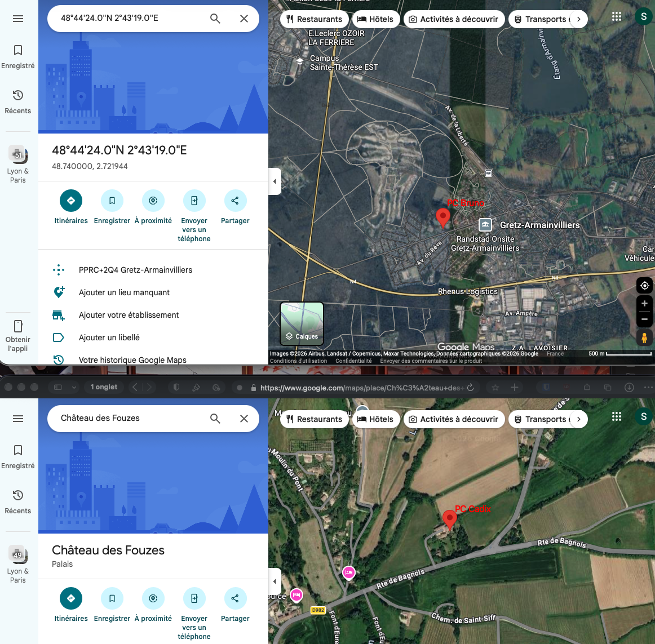Show more category chips in top window

(x=578, y=19)
